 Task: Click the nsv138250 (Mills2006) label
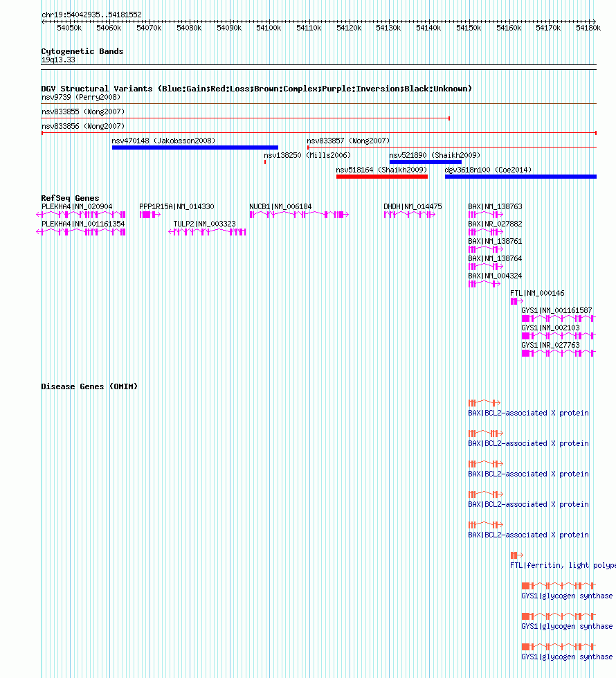307,155
